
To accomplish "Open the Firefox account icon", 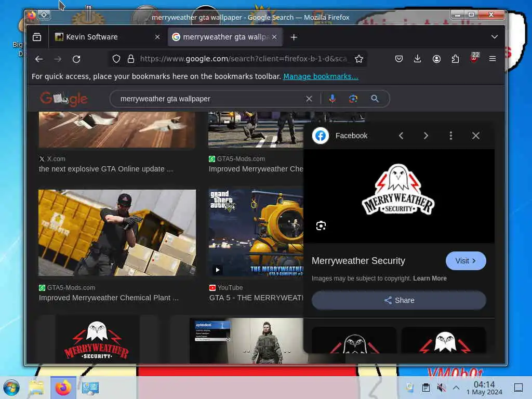I will [x=436, y=59].
